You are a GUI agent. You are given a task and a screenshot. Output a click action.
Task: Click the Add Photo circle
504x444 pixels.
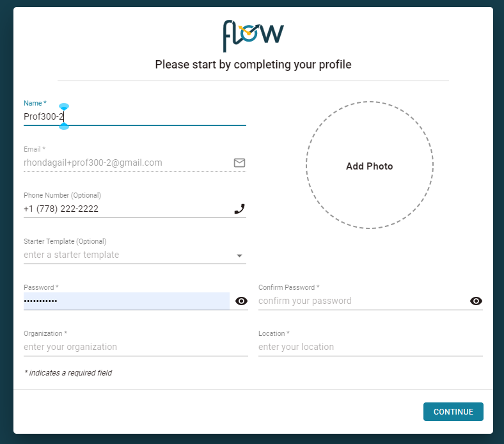pyautogui.click(x=369, y=166)
